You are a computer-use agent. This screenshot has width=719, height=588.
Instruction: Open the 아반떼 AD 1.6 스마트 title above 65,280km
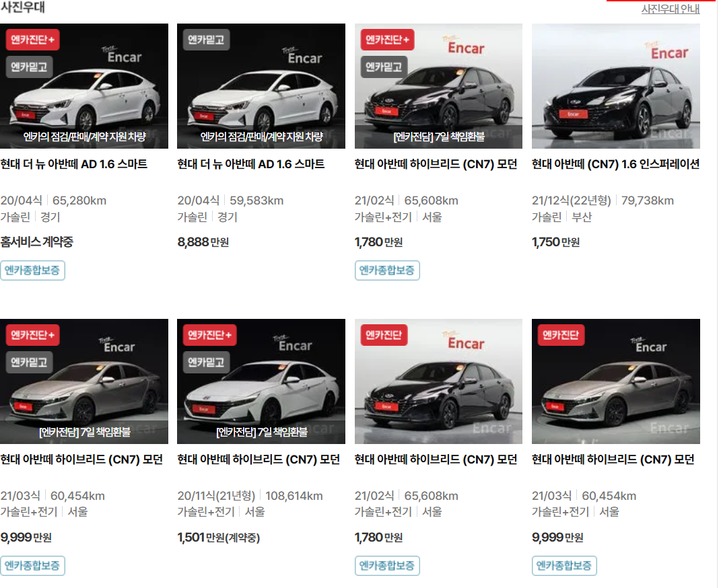pos(74,164)
